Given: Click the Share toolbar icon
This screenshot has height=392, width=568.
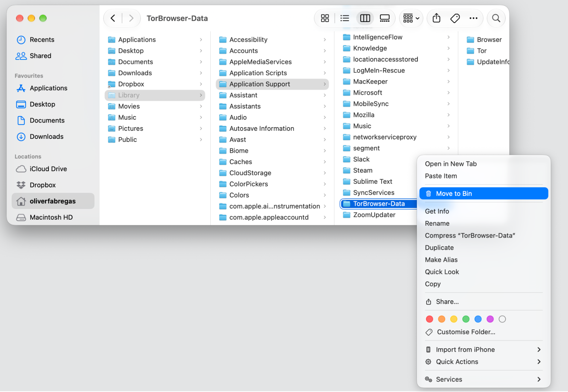Looking at the screenshot, I should (x=436, y=18).
